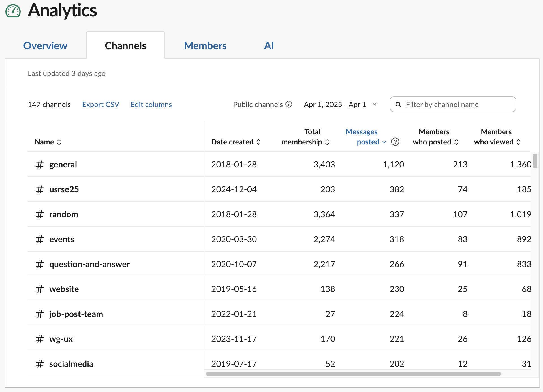Click the Export CSV link
Screen dimensions: 543x392
coord(101,104)
